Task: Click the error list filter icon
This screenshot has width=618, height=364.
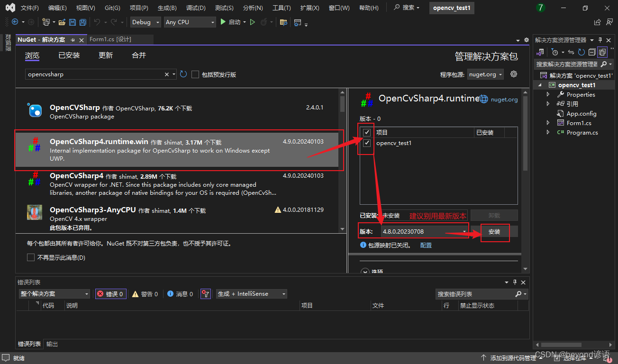Action: tap(205, 294)
